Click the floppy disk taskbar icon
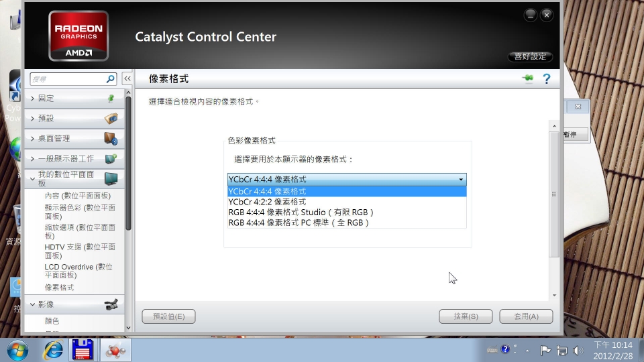Image resolution: width=644 pixels, height=362 pixels. [x=83, y=350]
